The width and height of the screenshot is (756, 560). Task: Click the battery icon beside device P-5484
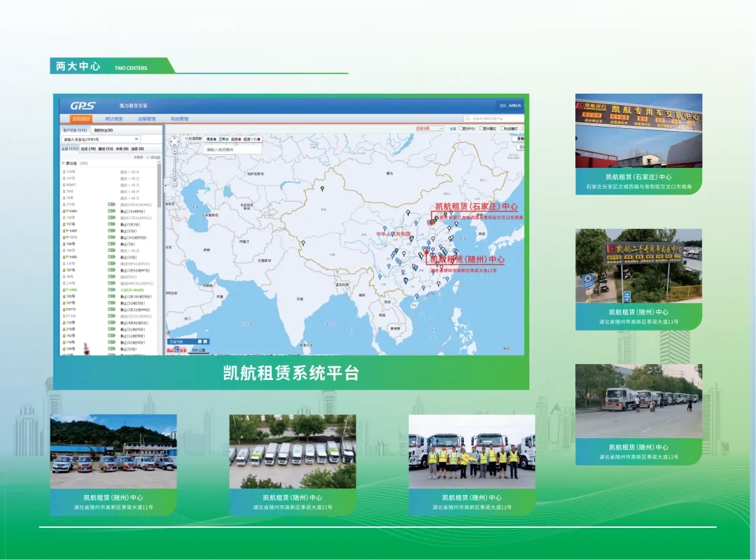111,211
